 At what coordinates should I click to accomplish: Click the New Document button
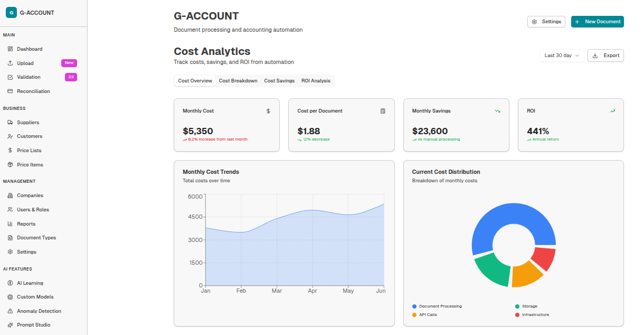click(x=597, y=22)
